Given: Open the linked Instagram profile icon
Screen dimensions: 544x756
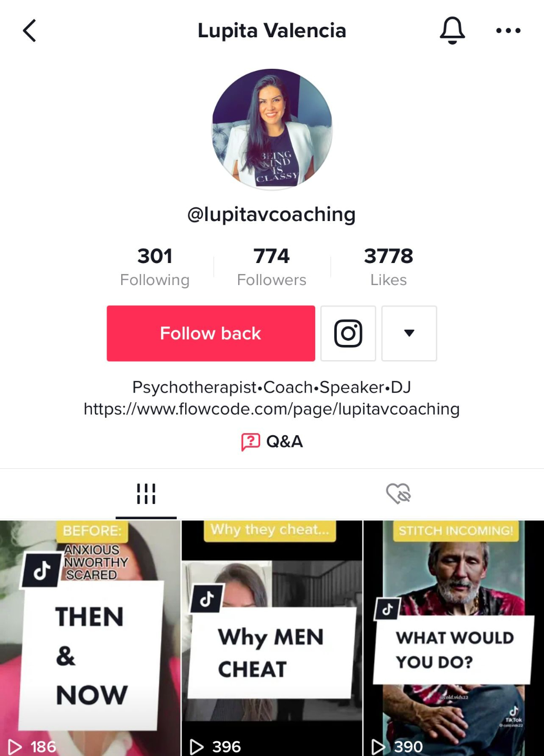Looking at the screenshot, I should pos(348,333).
